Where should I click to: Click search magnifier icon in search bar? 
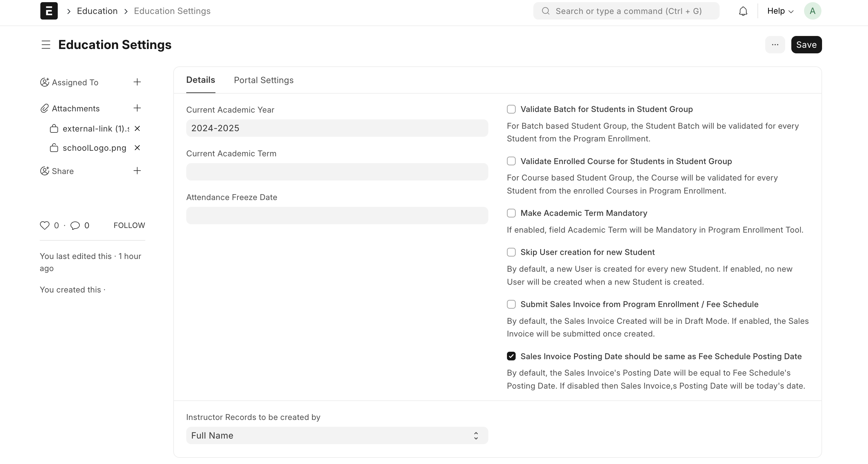tap(545, 11)
